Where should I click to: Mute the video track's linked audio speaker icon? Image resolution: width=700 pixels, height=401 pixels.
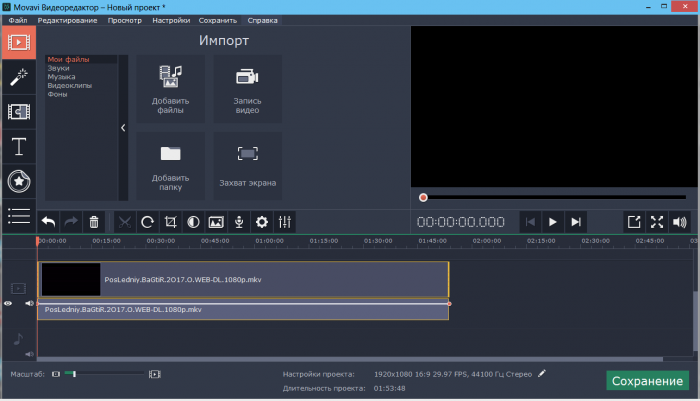point(29,303)
